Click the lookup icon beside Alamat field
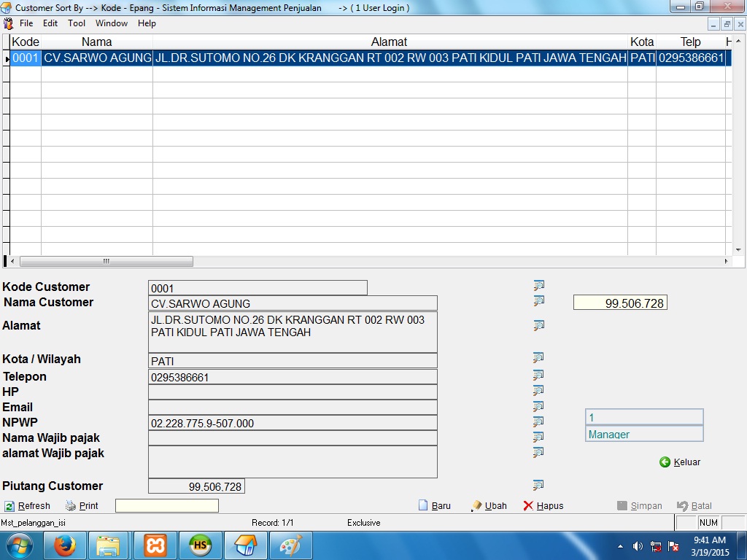 pyautogui.click(x=538, y=325)
